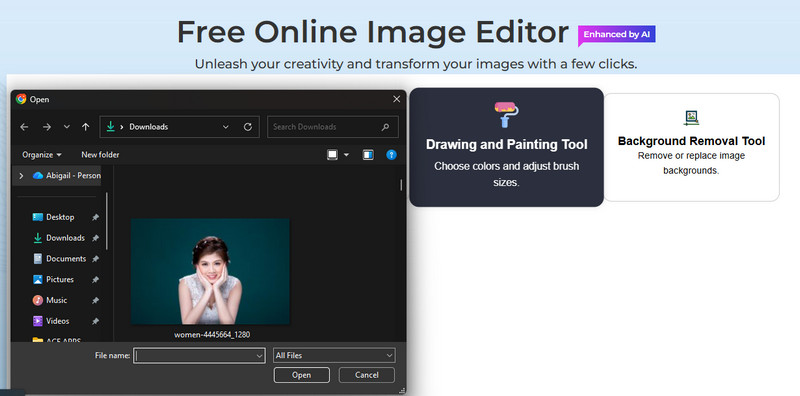This screenshot has width=800, height=396.
Task: Change the view layout icon
Action: tap(332, 155)
